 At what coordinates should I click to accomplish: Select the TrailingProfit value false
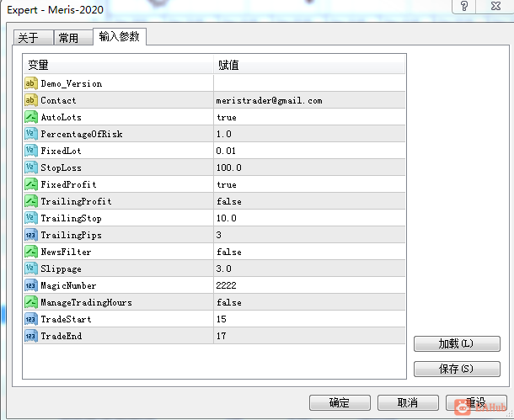[x=309, y=201]
